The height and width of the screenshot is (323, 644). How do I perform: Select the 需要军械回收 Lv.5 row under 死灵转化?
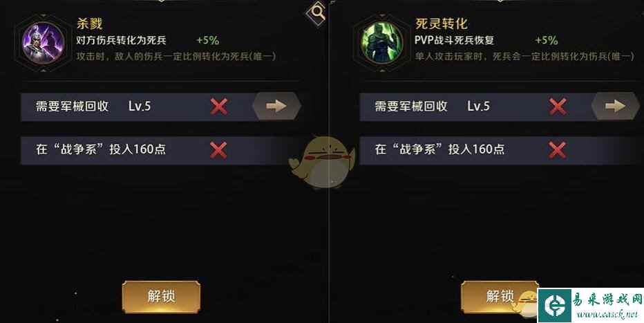coord(500,107)
